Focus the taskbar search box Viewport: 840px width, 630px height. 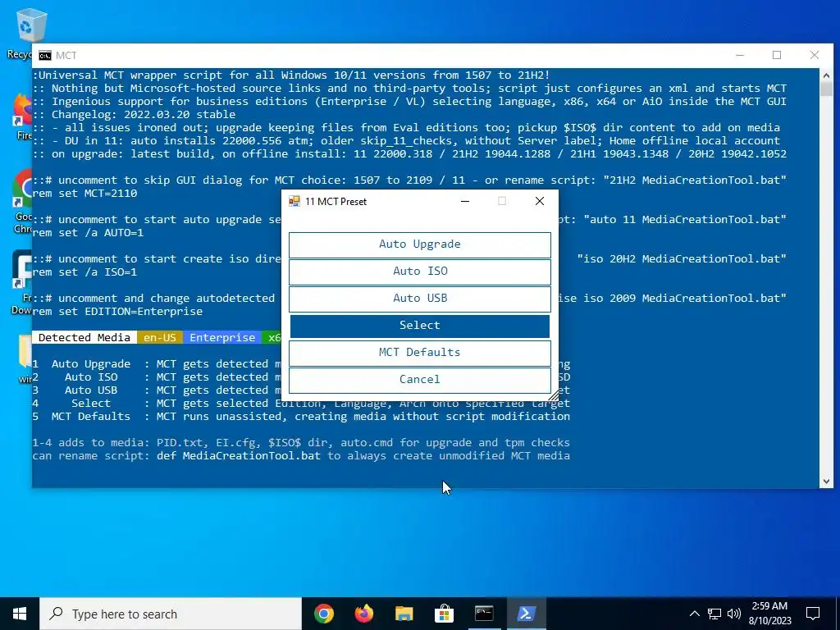[171, 614]
